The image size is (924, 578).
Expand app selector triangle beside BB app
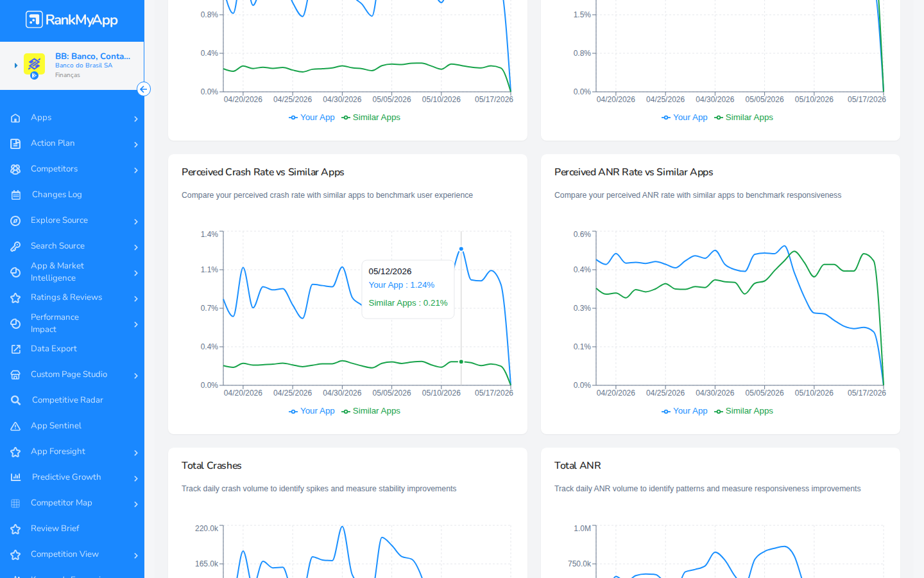pos(16,66)
